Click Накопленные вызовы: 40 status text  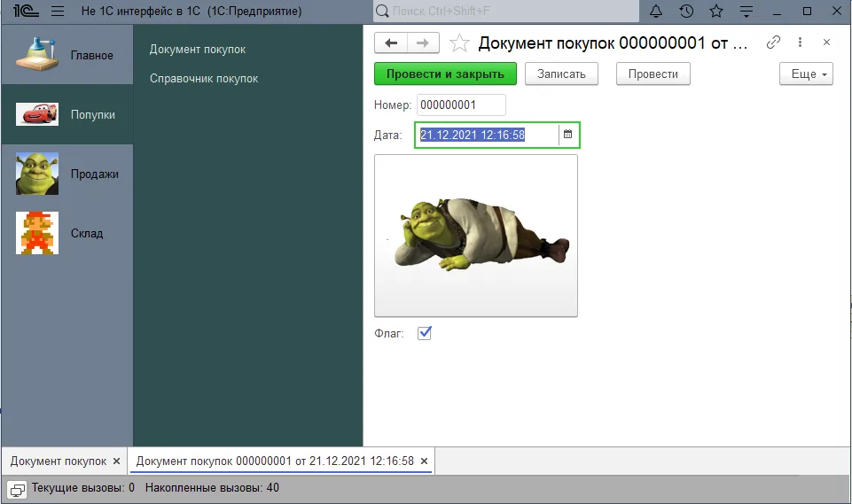[212, 488]
